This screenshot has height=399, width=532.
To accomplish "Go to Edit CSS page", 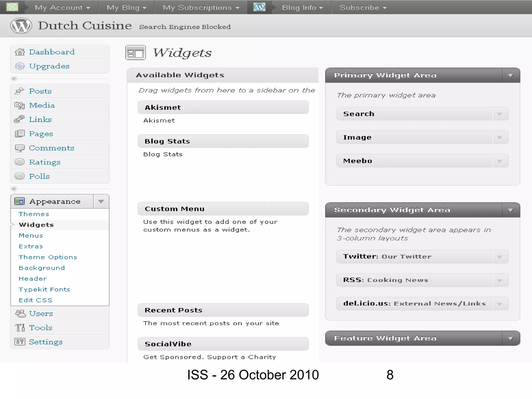I will [x=36, y=300].
